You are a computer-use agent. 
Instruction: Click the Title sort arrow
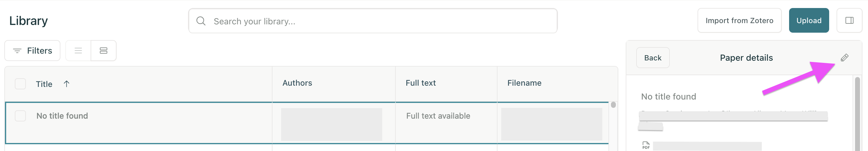[x=66, y=84]
